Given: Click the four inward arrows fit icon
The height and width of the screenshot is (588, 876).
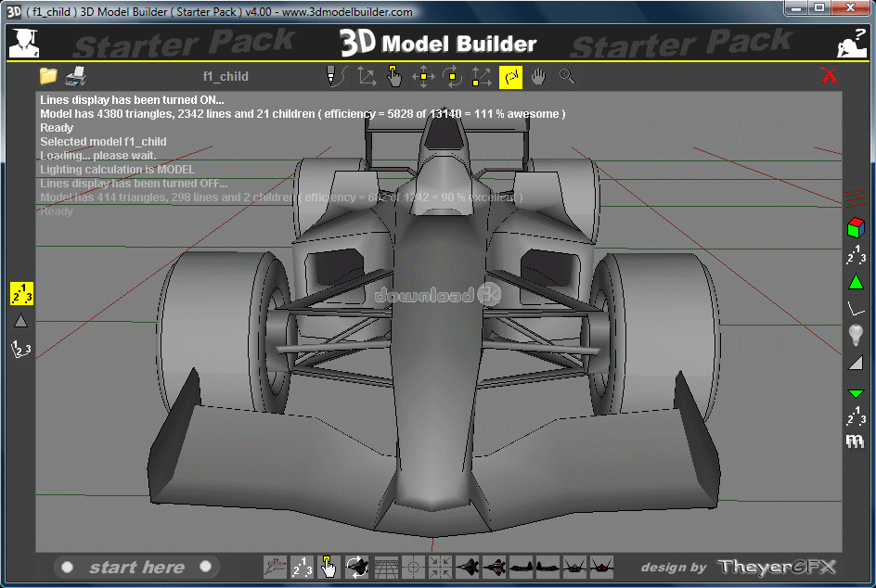Looking at the screenshot, I should coord(440,568).
